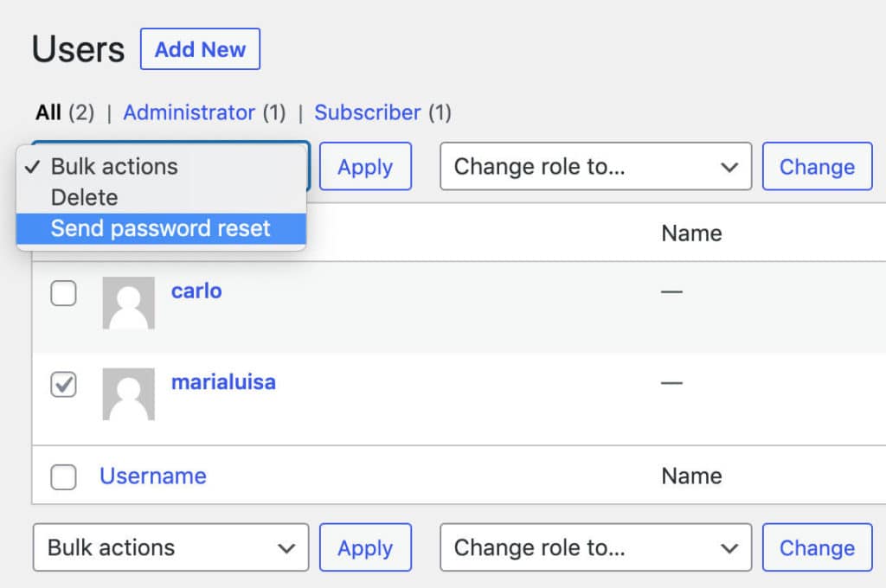The height and width of the screenshot is (588, 886).
Task: Click marialuisa's profile avatar image
Action: point(128,393)
